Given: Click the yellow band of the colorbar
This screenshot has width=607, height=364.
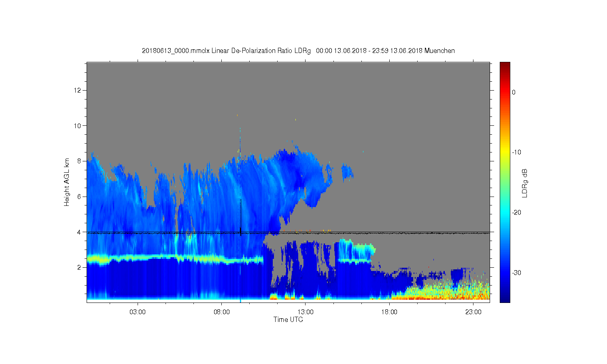Looking at the screenshot, I should (x=505, y=152).
